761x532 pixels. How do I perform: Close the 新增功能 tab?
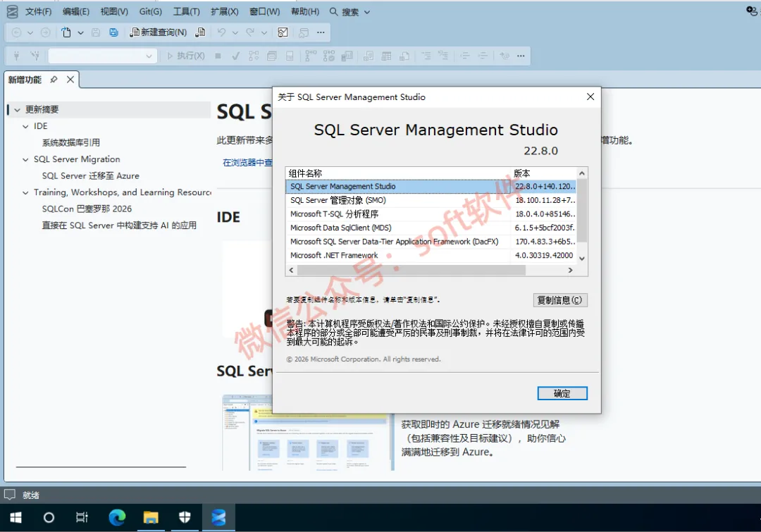pyautogui.click(x=70, y=80)
